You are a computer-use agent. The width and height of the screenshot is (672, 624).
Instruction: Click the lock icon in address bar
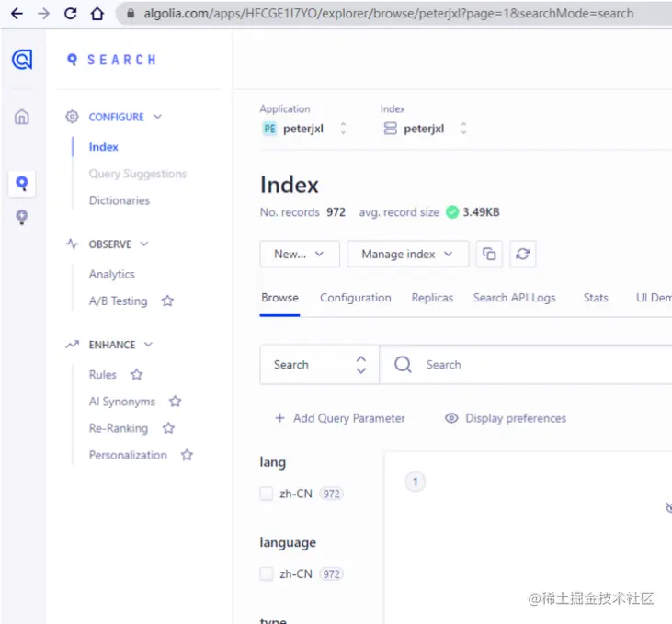[131, 14]
